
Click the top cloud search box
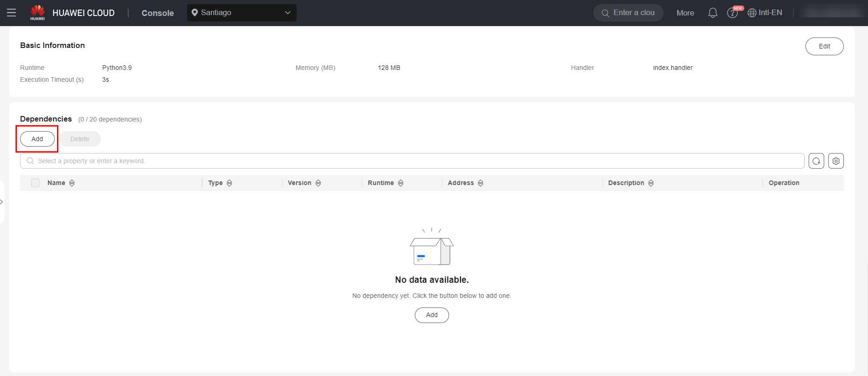click(x=628, y=13)
